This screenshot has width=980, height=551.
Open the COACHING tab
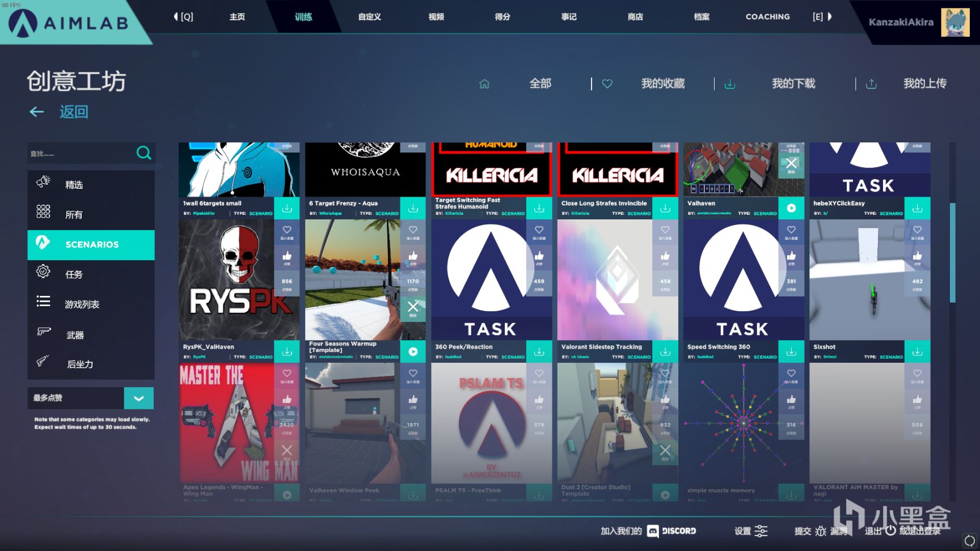(768, 16)
